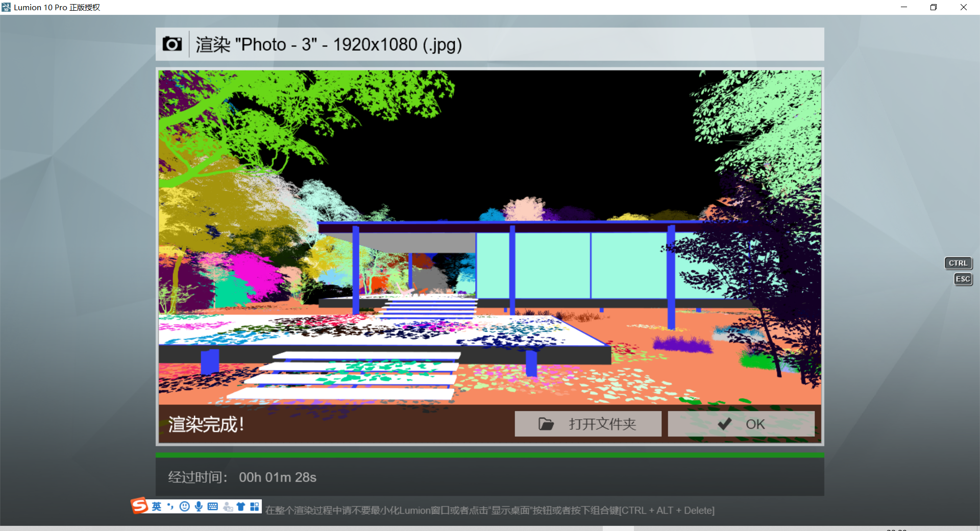Click the CTRL key hint
The width and height of the screenshot is (980, 531).
(x=958, y=263)
